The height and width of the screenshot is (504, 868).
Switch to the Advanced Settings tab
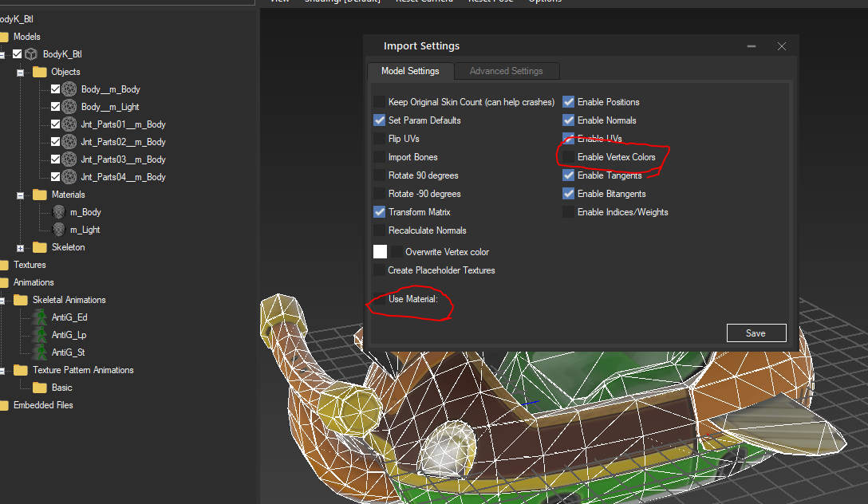tap(507, 71)
